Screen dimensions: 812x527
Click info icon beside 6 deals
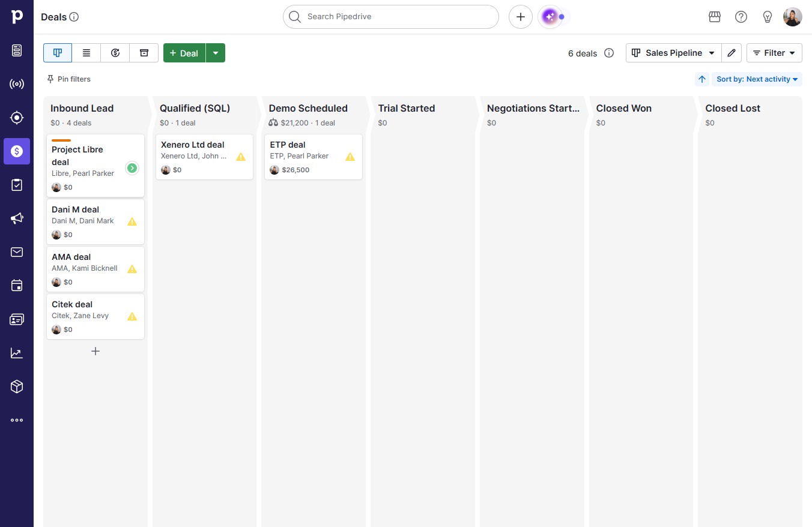click(609, 53)
